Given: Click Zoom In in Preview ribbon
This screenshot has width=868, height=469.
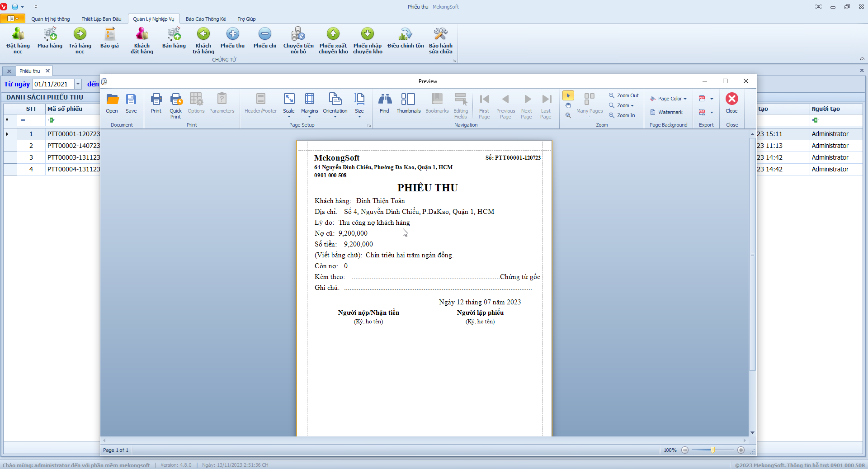Looking at the screenshot, I should 622,115.
